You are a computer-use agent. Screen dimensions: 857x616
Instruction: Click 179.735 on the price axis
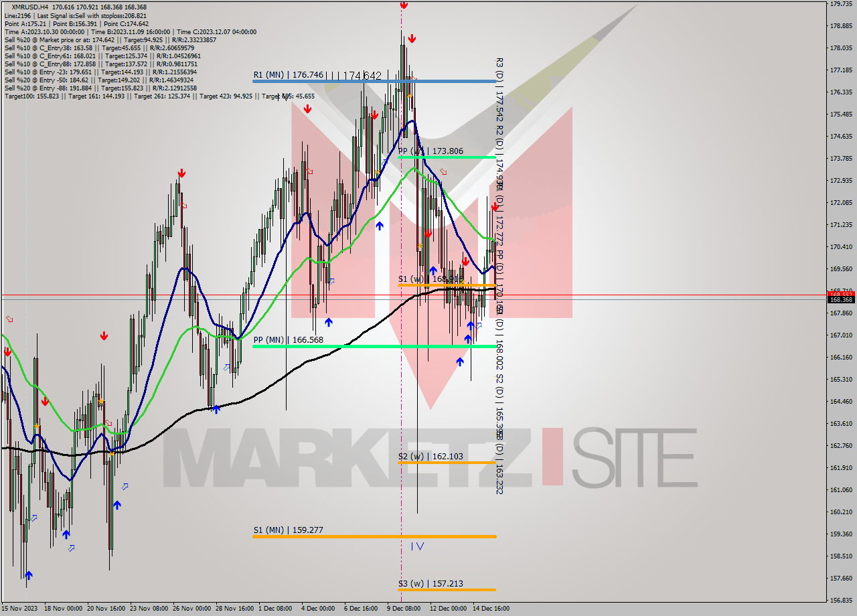[x=841, y=4]
